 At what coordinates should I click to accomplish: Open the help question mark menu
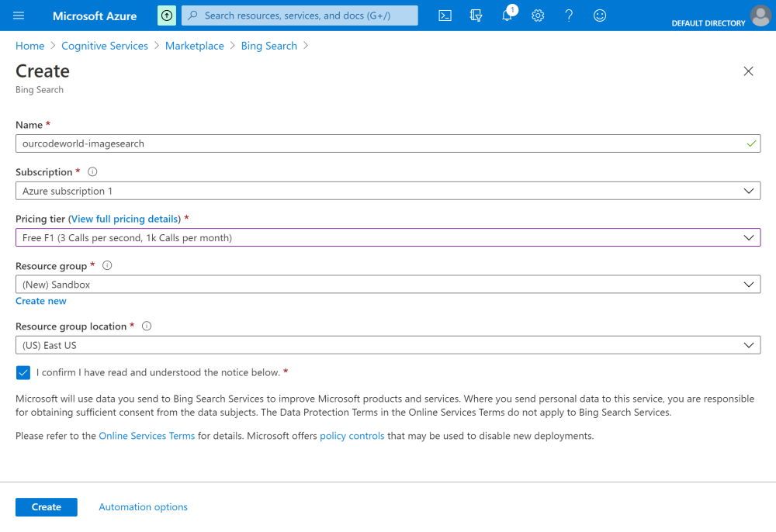569,16
